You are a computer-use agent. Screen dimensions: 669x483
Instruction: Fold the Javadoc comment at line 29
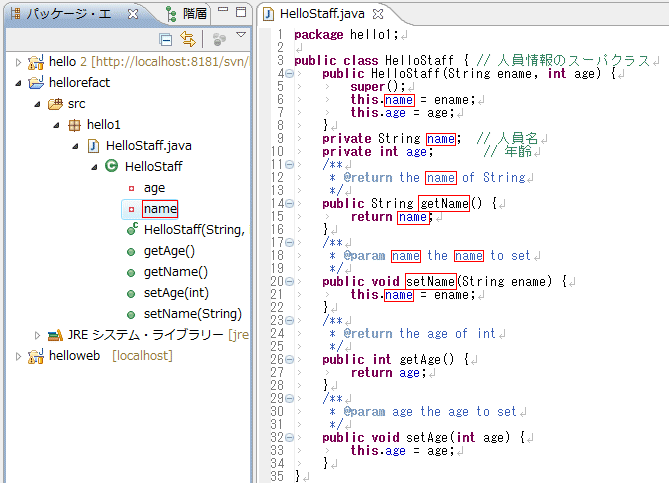coord(289,399)
